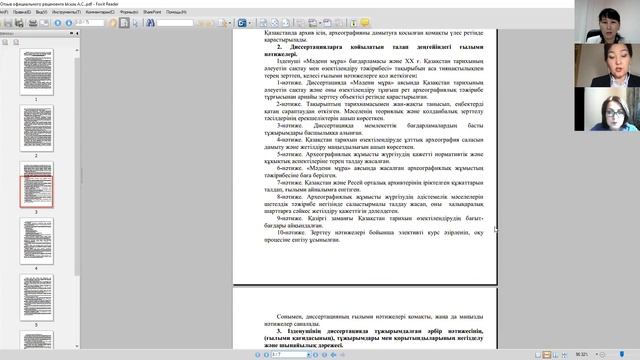This screenshot has height=360, width=640.
Task: Click the second thumbnail panel tool icon
Action: click(16, 42)
